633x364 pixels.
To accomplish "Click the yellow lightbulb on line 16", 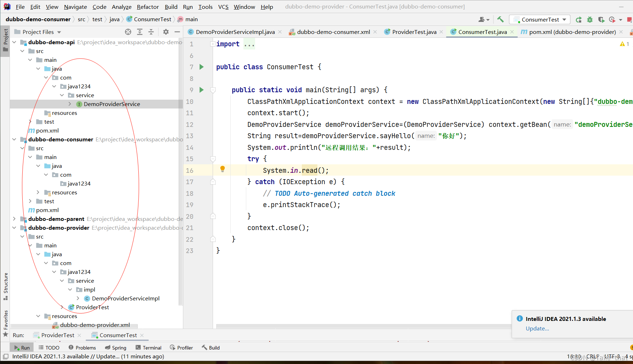I will [223, 169].
